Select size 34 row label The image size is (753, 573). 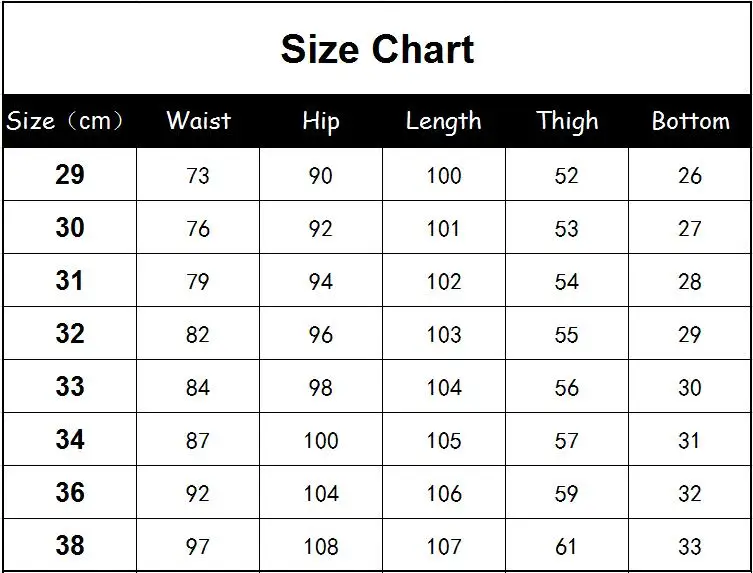(70, 439)
